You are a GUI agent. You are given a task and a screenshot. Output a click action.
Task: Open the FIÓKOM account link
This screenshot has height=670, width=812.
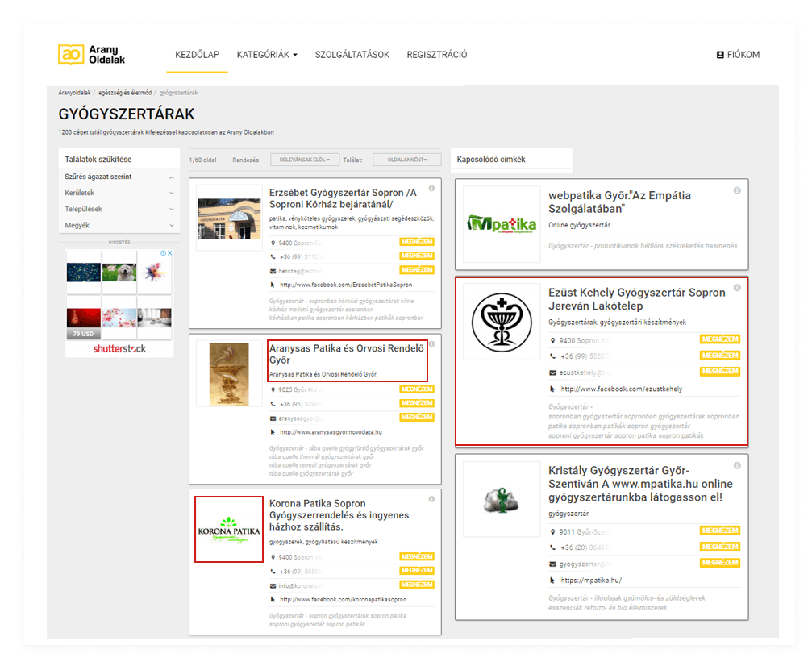pos(738,54)
